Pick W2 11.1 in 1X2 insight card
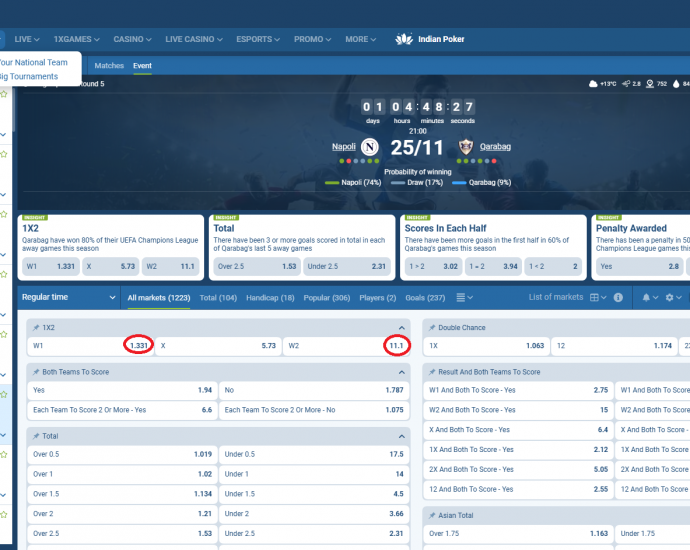 click(170, 267)
